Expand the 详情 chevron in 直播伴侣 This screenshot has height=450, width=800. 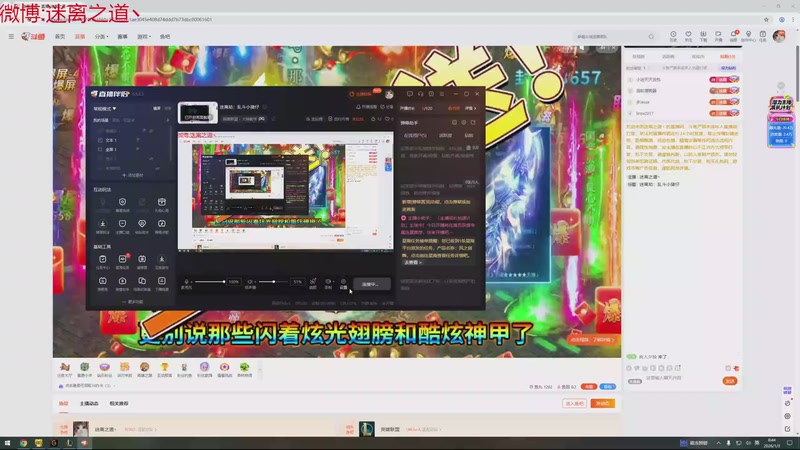click(470, 108)
